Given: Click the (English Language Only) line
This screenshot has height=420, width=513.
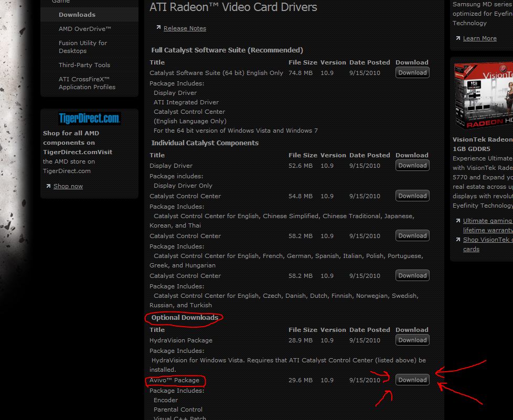Looking at the screenshot, I should [x=190, y=121].
